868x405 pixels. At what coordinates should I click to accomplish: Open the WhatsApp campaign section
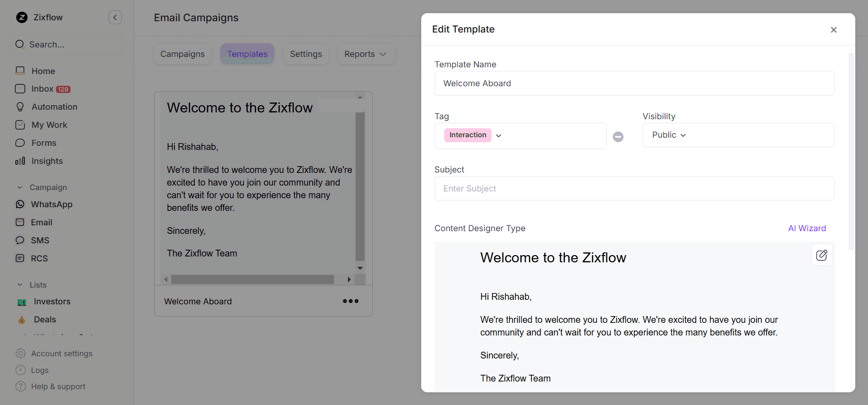[x=52, y=205]
